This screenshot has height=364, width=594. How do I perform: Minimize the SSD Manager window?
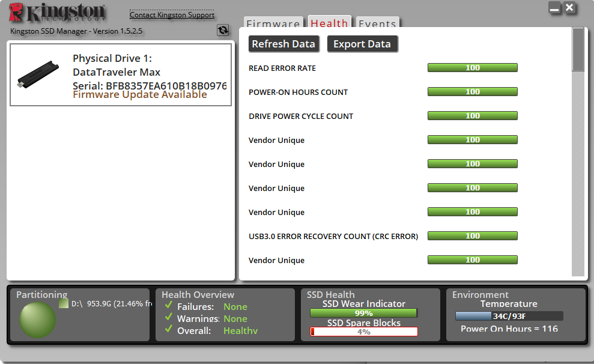pos(554,8)
